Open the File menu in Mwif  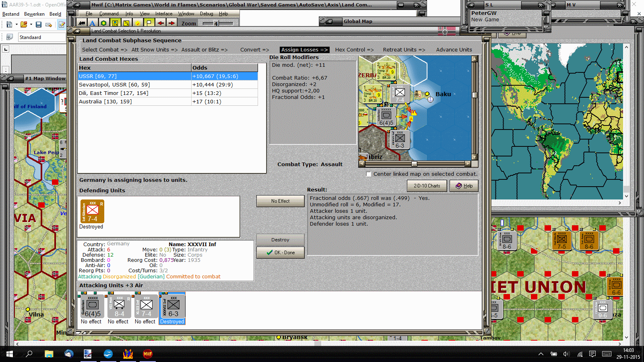pos(89,14)
